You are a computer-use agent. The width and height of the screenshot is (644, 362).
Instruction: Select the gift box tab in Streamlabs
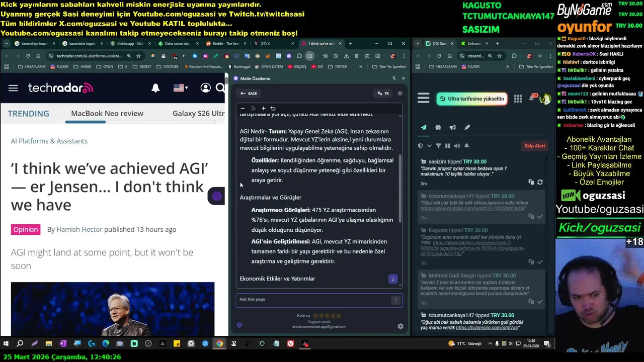(438, 127)
